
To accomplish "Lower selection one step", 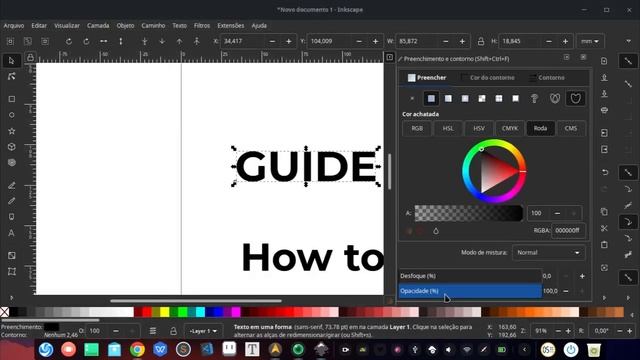I will [x=162, y=41].
